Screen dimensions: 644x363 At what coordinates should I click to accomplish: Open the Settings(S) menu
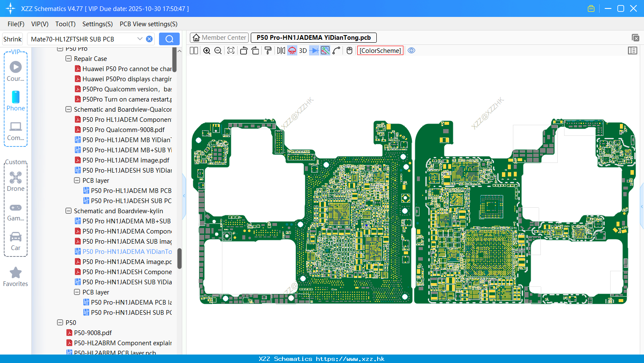point(98,24)
